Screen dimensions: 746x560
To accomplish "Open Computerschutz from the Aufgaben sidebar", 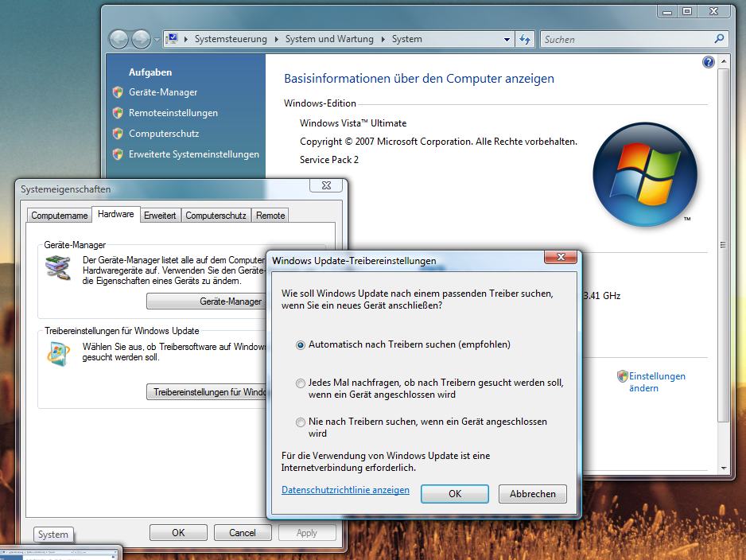I will 164,134.
